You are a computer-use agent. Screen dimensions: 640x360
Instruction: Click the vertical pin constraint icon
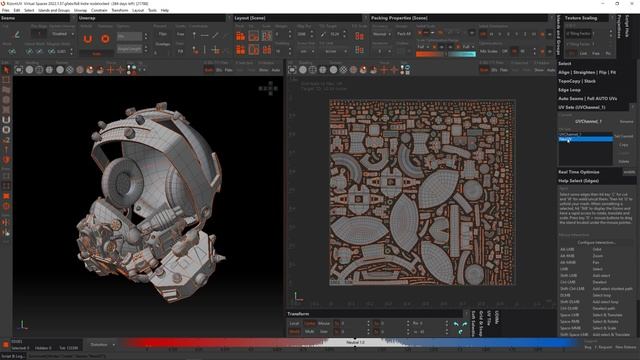194,36
